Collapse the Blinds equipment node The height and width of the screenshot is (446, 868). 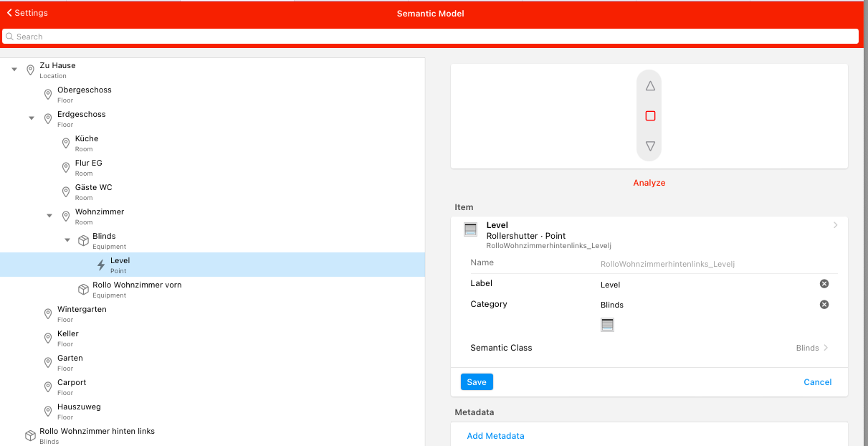(67, 240)
